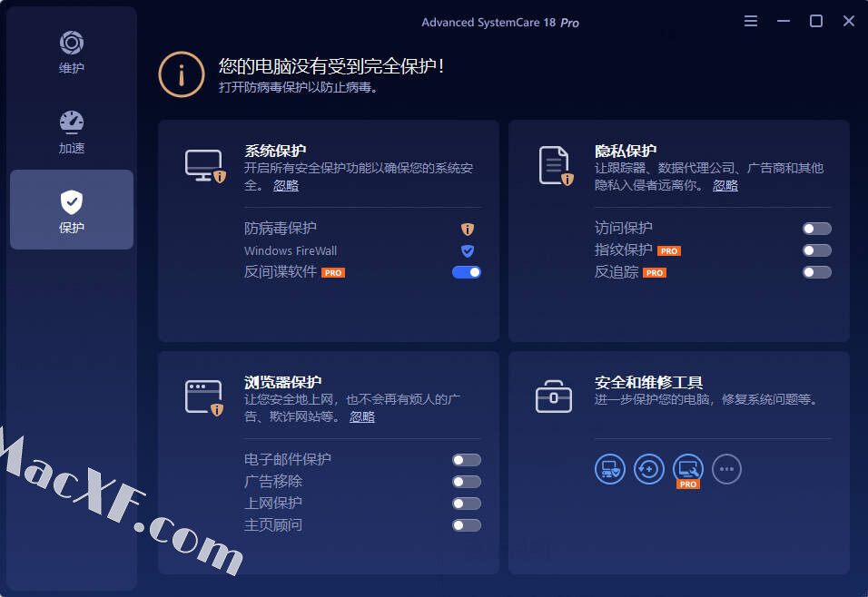
Task: Click 忽略 link under 浏览器保护
Action: point(362,416)
